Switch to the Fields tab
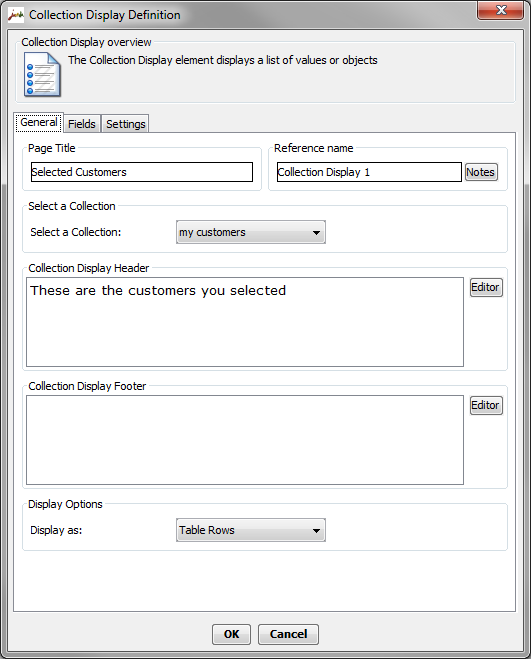Image resolution: width=531 pixels, height=659 pixels. [x=82, y=124]
